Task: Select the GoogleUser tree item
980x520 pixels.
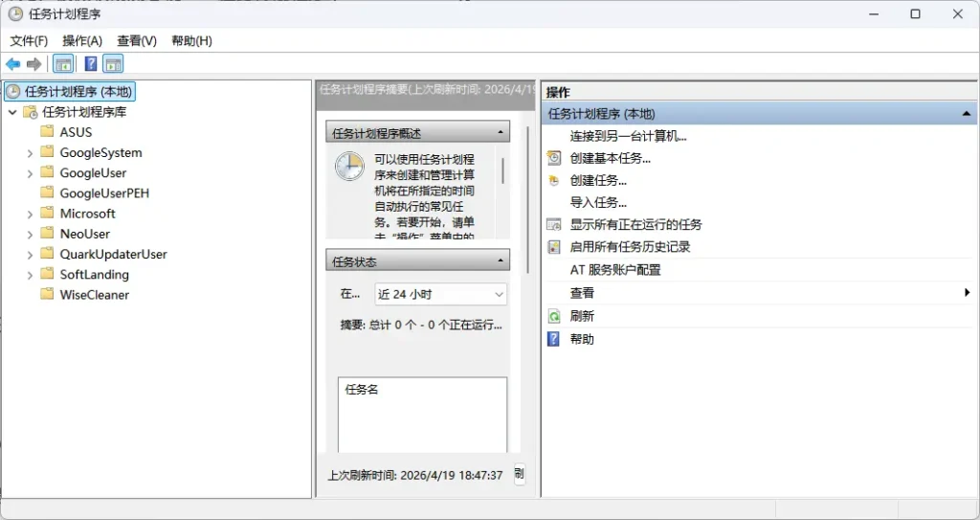Action: [93, 172]
